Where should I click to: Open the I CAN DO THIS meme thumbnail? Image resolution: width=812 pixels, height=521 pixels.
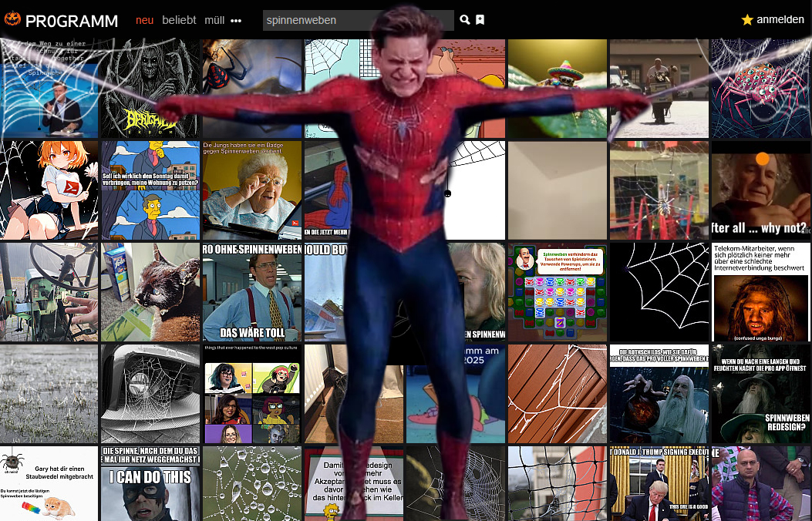[x=150, y=483]
